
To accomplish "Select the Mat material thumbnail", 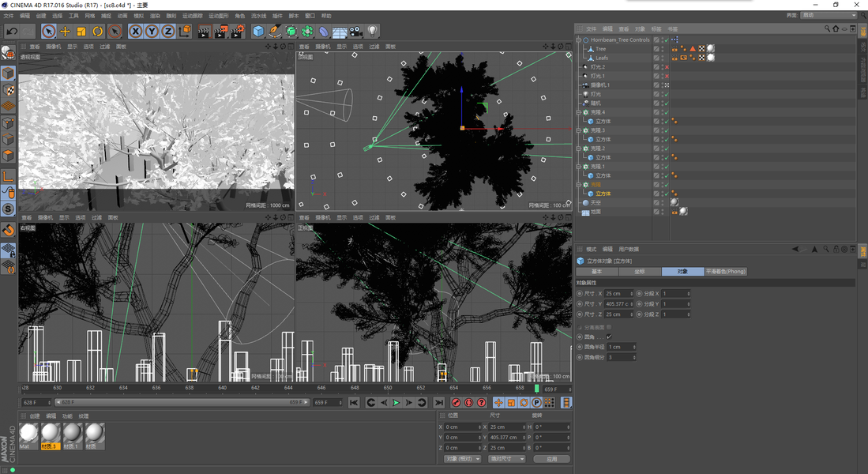I will (28, 436).
